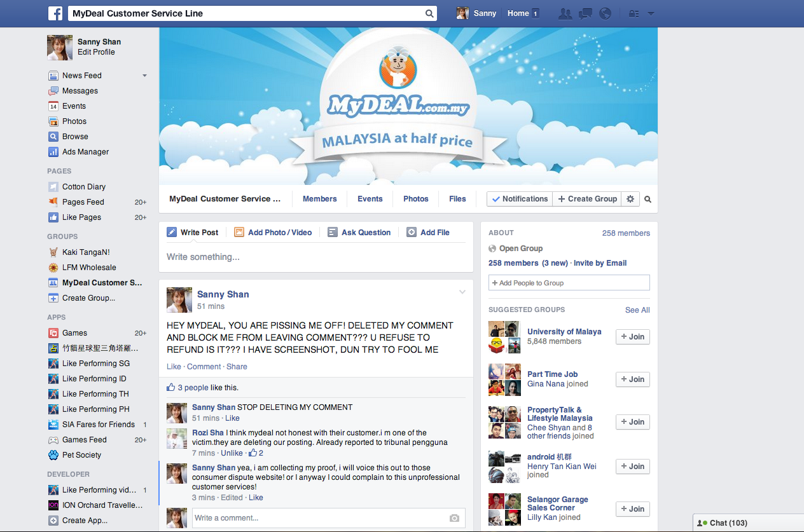Open the Pet Society app
This screenshot has width=804, height=532.
pos(81,455)
